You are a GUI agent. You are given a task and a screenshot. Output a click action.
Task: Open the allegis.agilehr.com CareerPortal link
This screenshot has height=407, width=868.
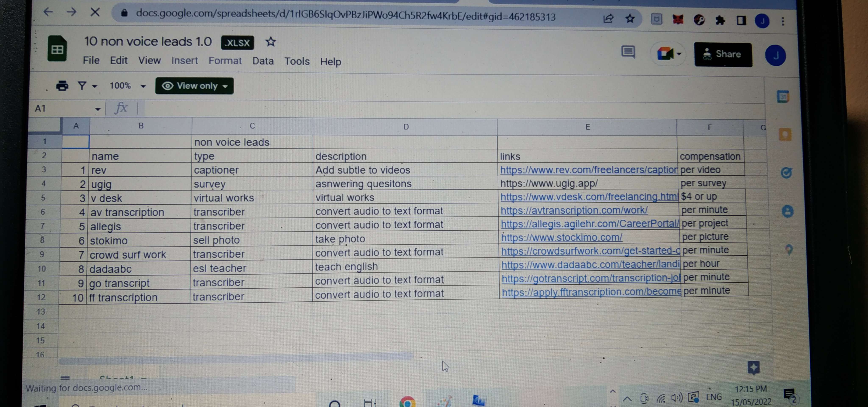pyautogui.click(x=590, y=224)
